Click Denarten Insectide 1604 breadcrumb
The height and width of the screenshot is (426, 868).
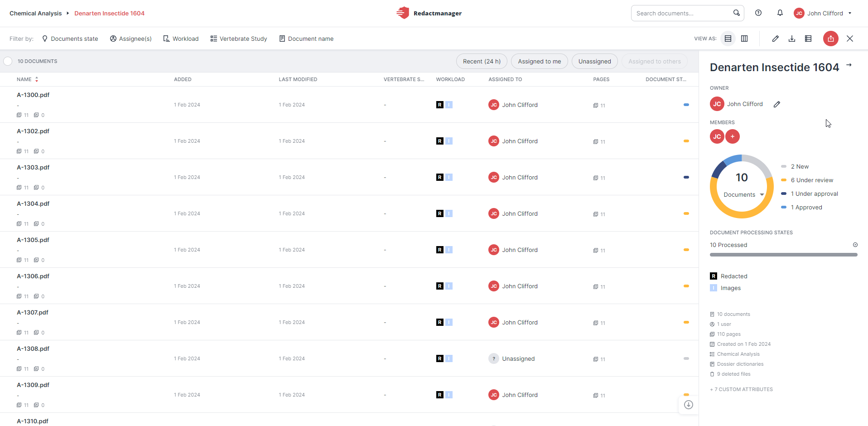point(110,13)
